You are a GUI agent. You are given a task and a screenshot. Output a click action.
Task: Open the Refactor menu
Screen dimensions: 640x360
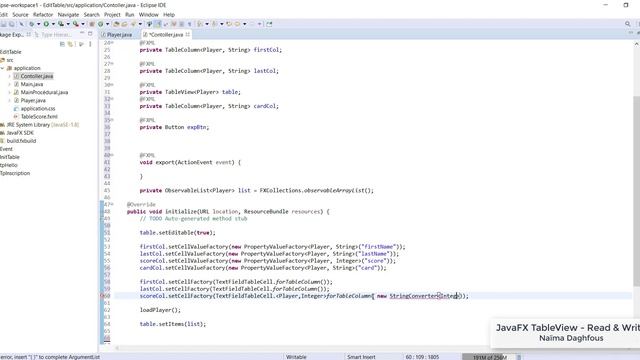(43, 15)
